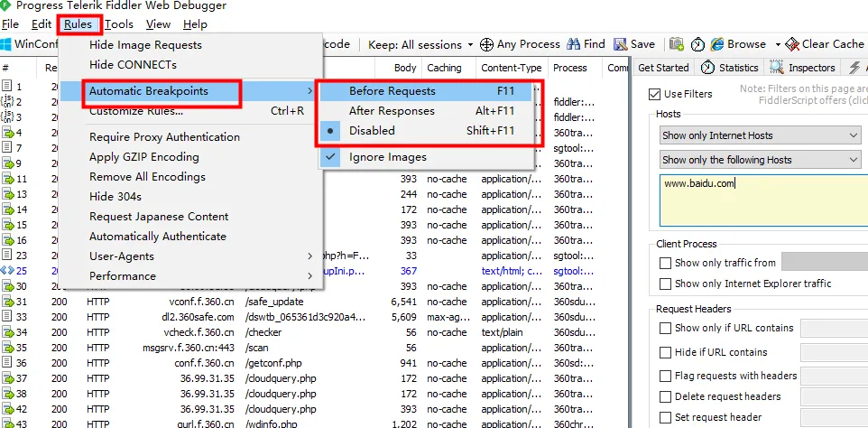The height and width of the screenshot is (428, 868).
Task: Click session 2 JSON icon
Action: coord(7,102)
